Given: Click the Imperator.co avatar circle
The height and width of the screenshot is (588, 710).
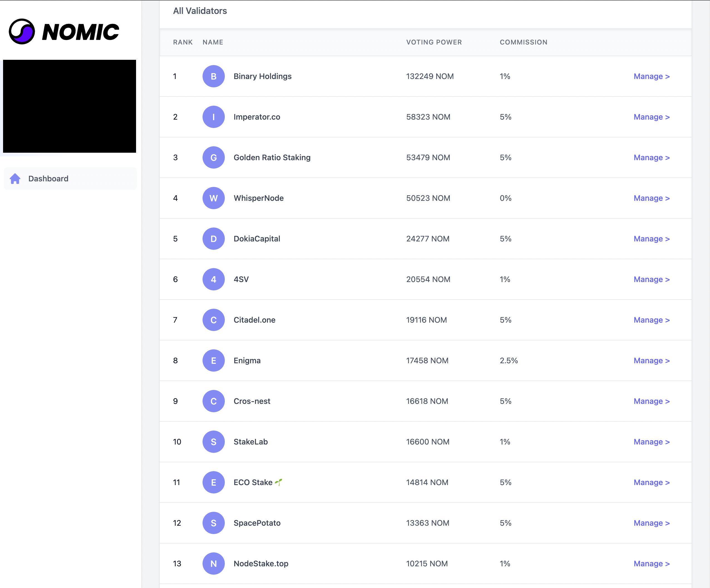Looking at the screenshot, I should [x=213, y=117].
